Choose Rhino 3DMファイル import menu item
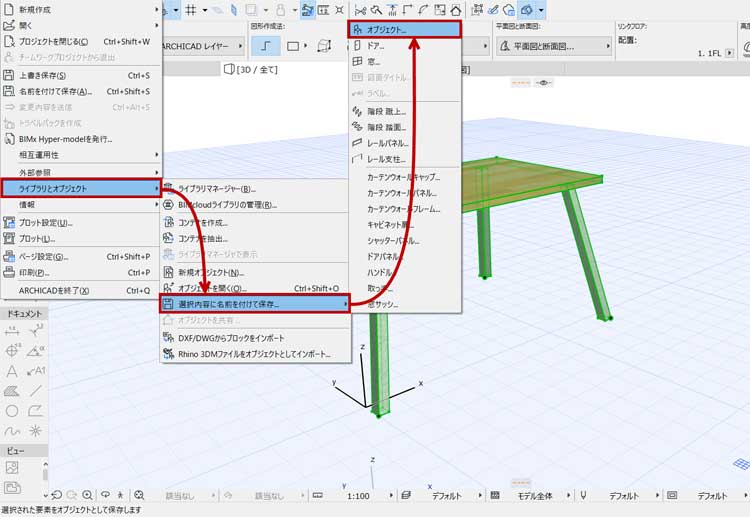Viewport: 750px width, 517px height. pos(256,354)
